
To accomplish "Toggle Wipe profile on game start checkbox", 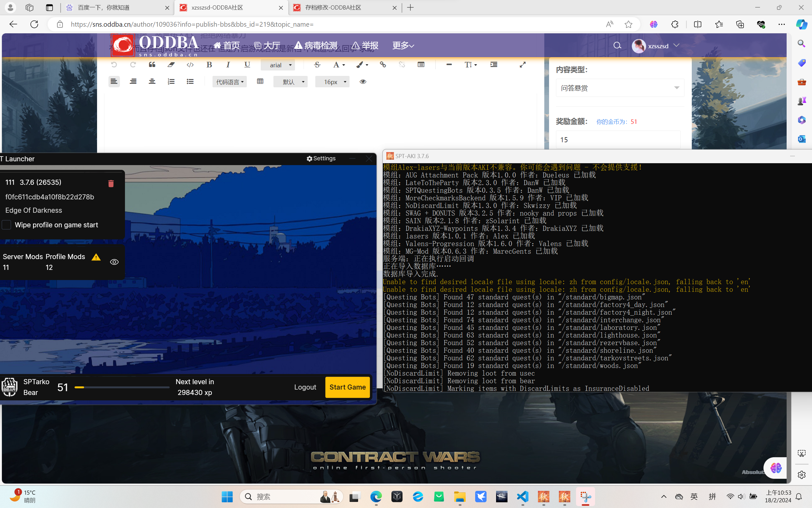I will coord(6,225).
